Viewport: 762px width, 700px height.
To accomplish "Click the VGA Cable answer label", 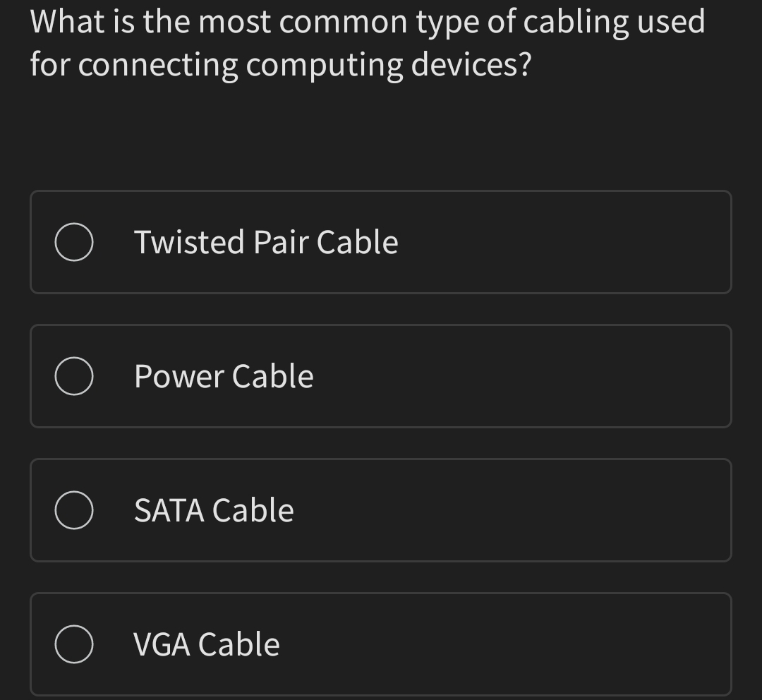I will (206, 644).
